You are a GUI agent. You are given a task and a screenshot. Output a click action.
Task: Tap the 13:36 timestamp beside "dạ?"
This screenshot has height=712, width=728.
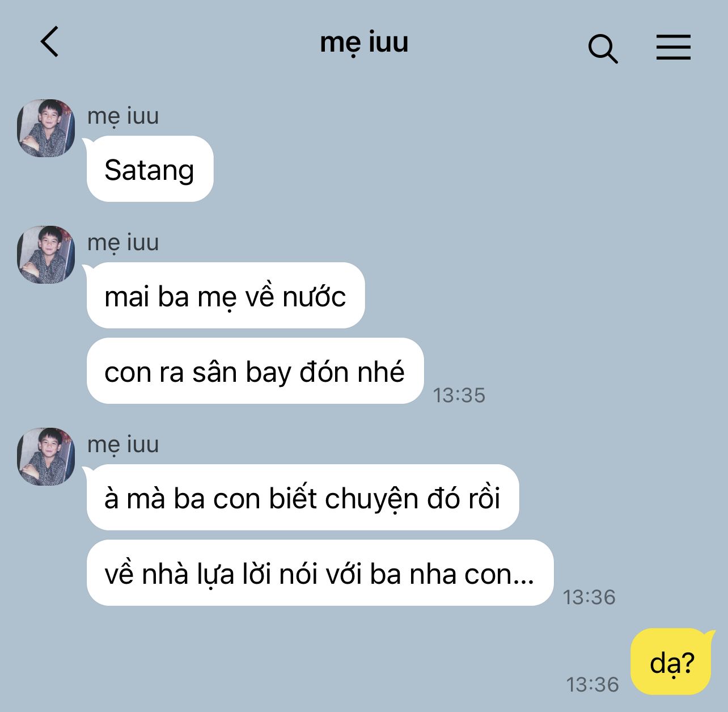pos(592,684)
